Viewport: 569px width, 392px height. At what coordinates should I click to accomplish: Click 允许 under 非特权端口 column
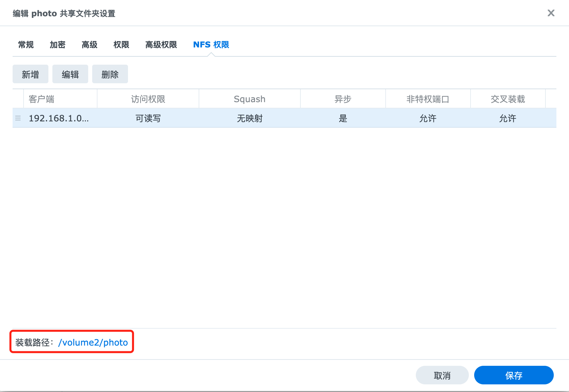(428, 118)
